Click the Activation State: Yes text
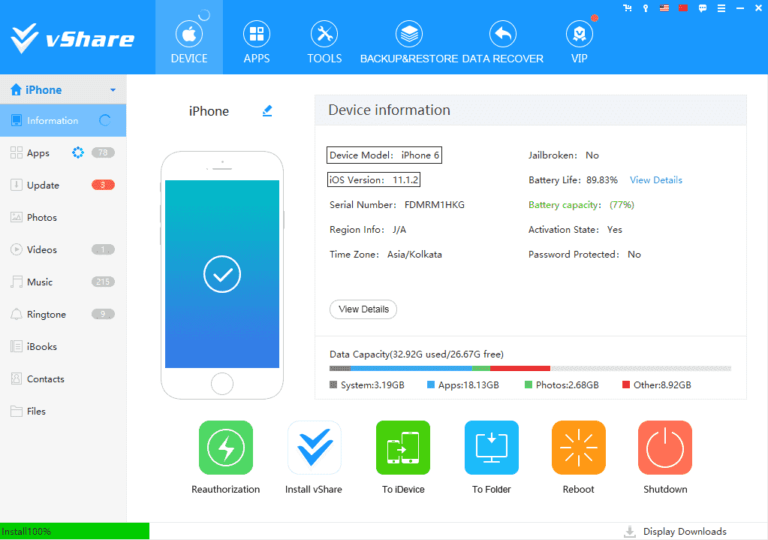 click(x=575, y=229)
